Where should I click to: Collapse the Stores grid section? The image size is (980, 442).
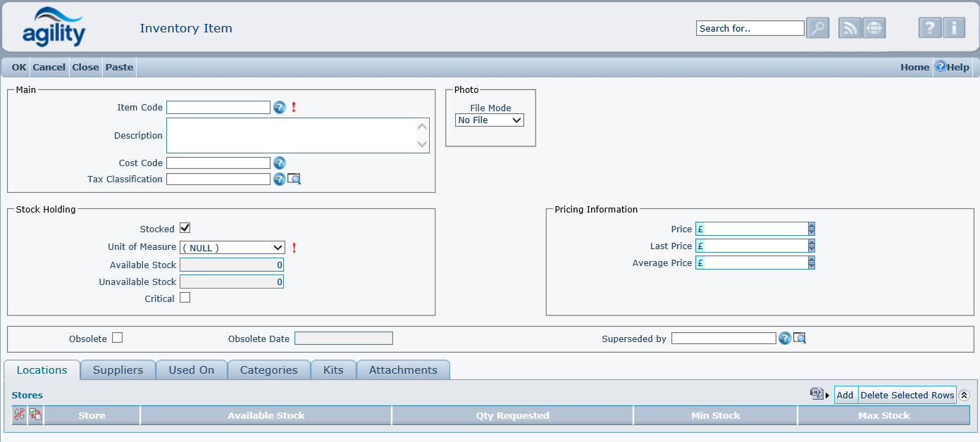click(x=965, y=396)
